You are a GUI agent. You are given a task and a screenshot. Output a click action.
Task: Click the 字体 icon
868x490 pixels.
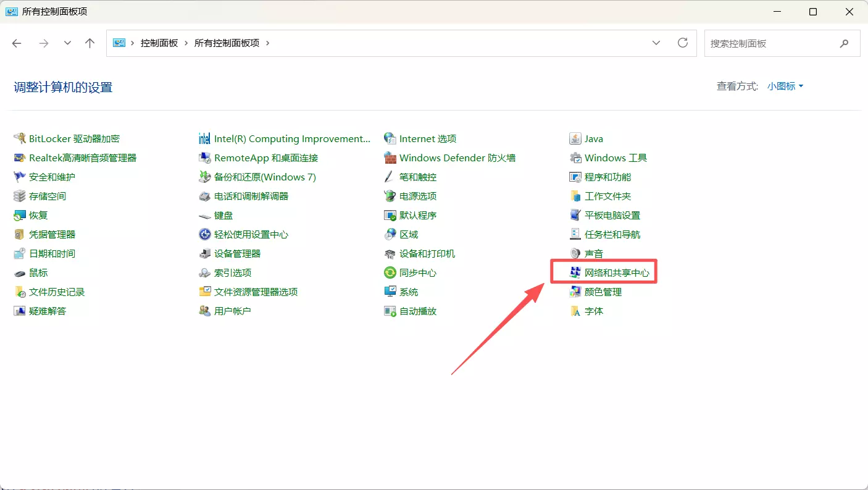click(x=575, y=311)
